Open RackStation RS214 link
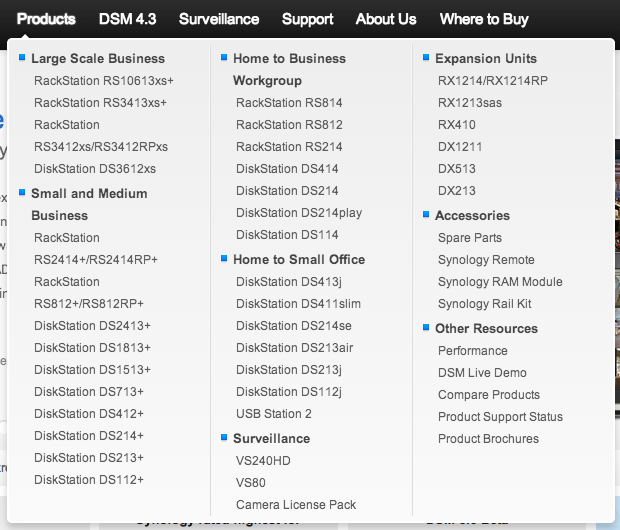 [289, 147]
